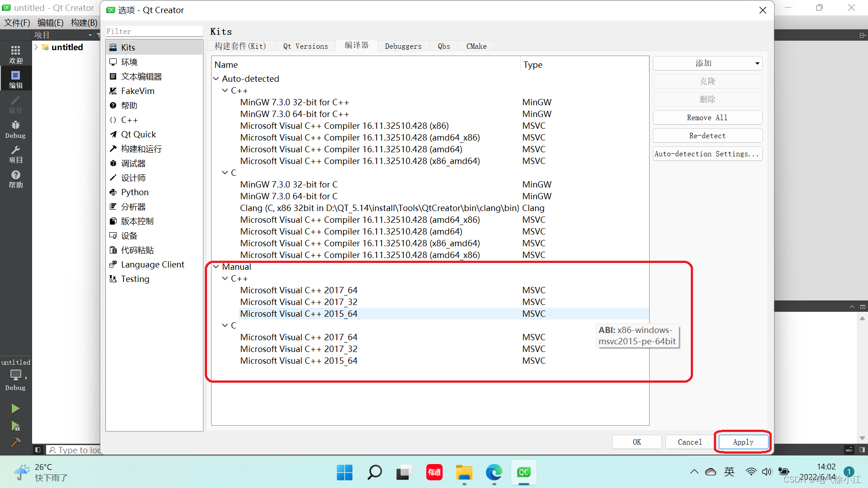The height and width of the screenshot is (488, 868).
Task: Click the Qt Creator taskbar icon
Action: 524,472
